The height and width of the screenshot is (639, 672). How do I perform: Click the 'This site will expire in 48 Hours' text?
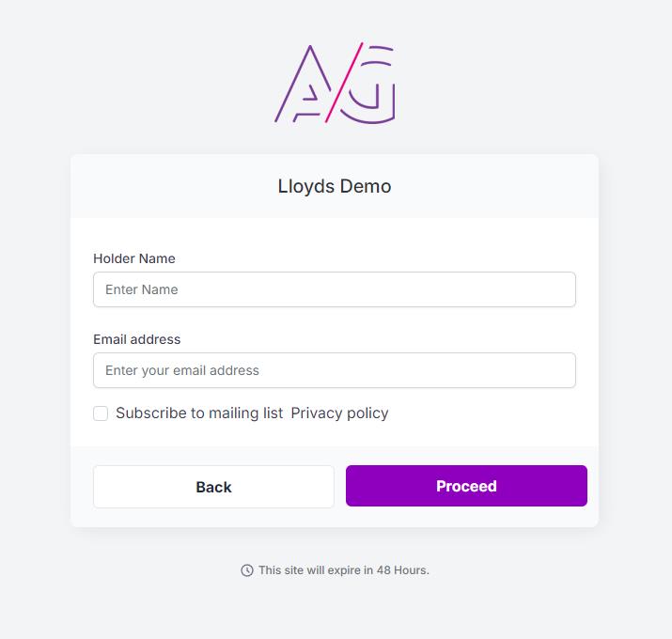[344, 570]
